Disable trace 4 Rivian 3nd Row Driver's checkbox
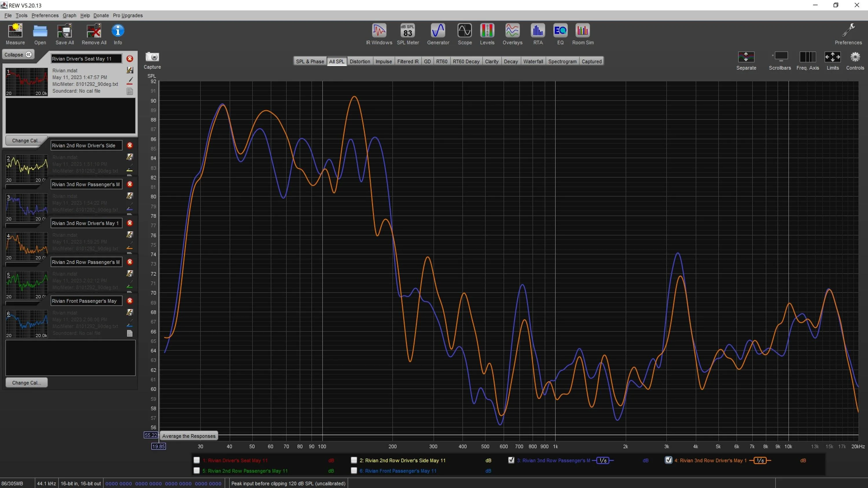The height and width of the screenshot is (488, 868). point(669,460)
